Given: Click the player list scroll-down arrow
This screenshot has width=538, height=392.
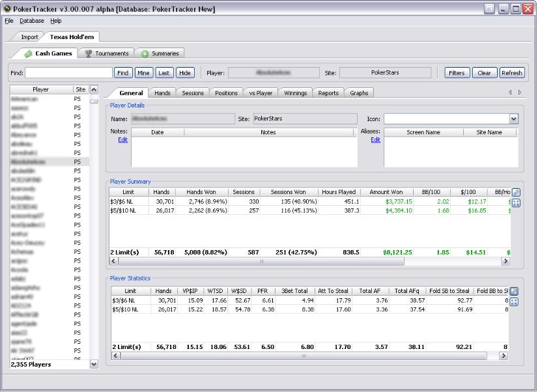Looking at the screenshot, I should pos(94,364).
